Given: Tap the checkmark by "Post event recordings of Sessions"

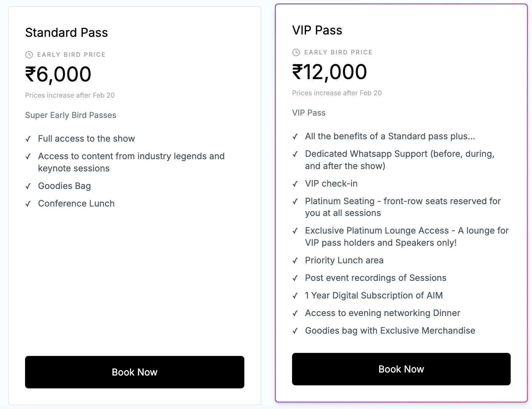Looking at the screenshot, I should [295, 278].
